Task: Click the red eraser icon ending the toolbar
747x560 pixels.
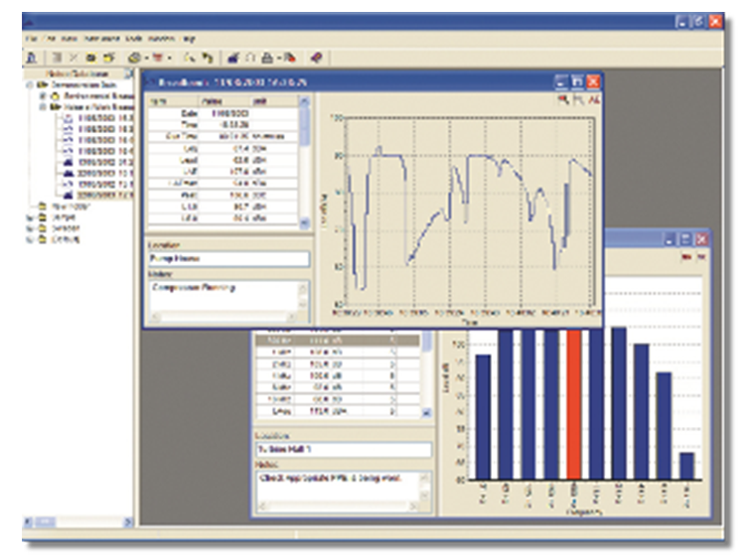Action: (317, 59)
